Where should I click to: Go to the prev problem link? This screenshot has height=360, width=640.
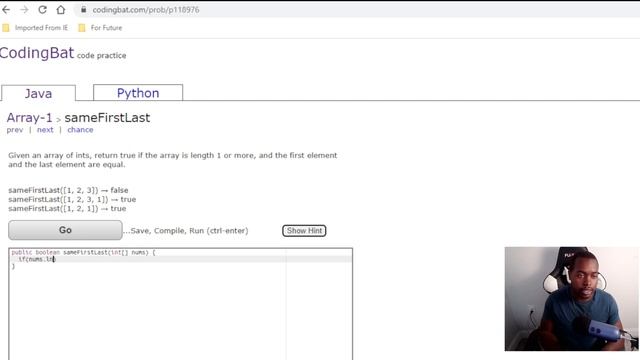[15, 130]
